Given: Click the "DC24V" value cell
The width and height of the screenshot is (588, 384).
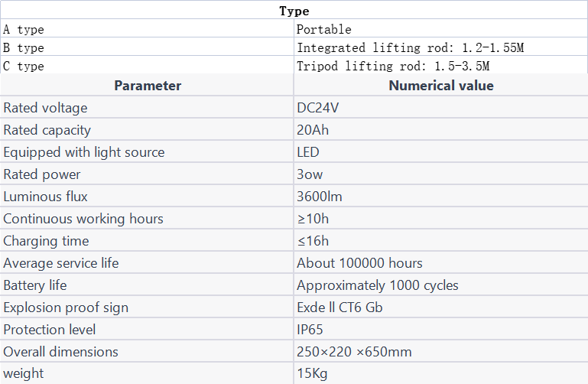Looking at the screenshot, I should pyautogui.click(x=317, y=108).
